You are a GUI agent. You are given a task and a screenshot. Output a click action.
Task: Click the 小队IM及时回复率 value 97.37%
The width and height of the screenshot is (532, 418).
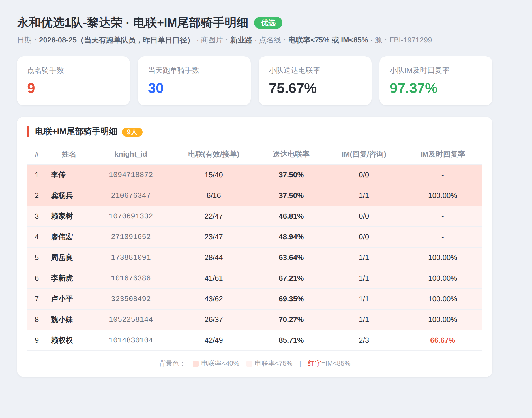click(x=413, y=88)
